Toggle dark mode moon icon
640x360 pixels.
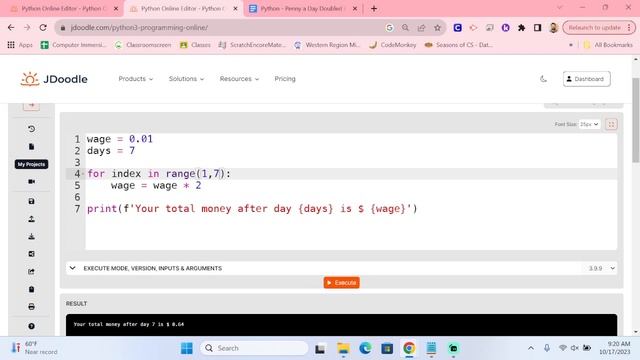543,79
